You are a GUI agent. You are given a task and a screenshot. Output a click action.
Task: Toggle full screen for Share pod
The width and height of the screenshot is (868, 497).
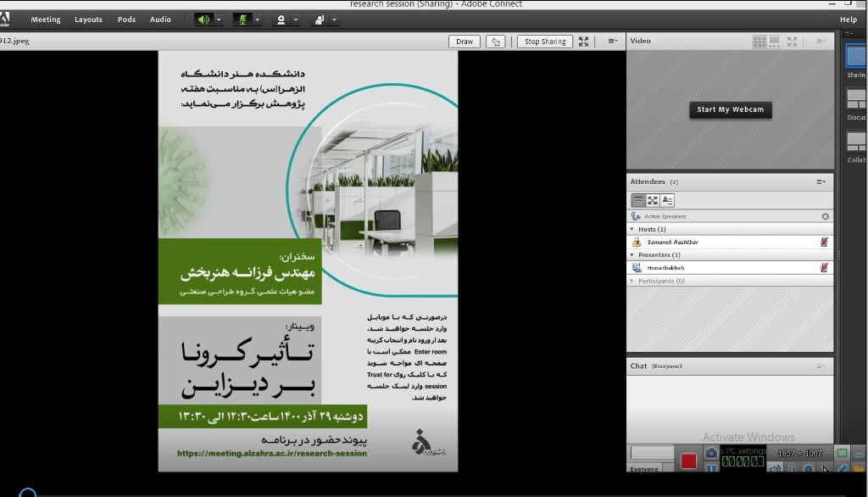coord(583,42)
